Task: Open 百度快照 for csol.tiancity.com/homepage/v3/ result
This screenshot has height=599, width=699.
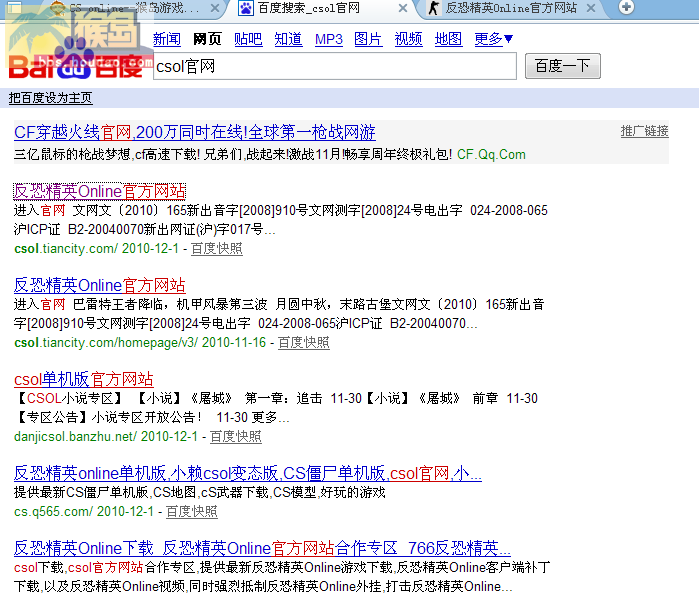Action: tap(304, 342)
